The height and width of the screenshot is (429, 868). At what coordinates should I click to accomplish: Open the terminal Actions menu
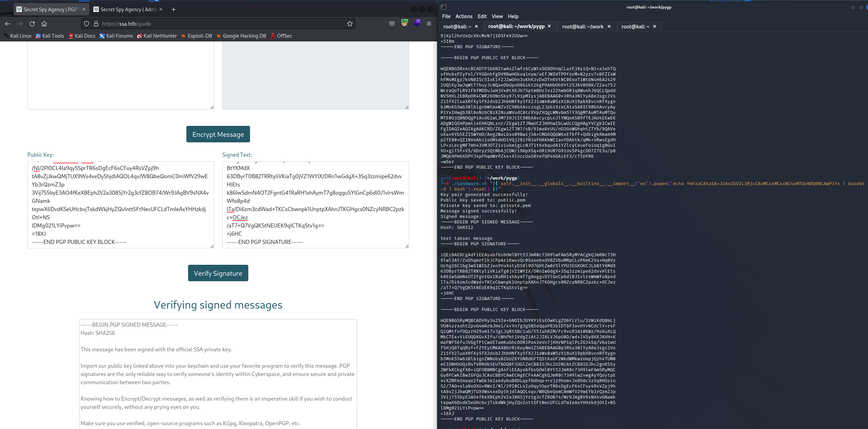(464, 16)
